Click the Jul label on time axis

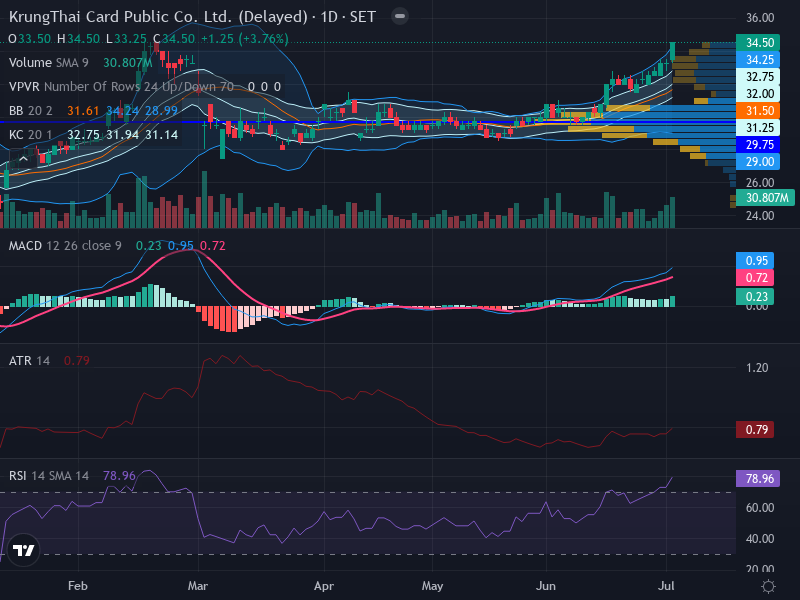point(666,586)
